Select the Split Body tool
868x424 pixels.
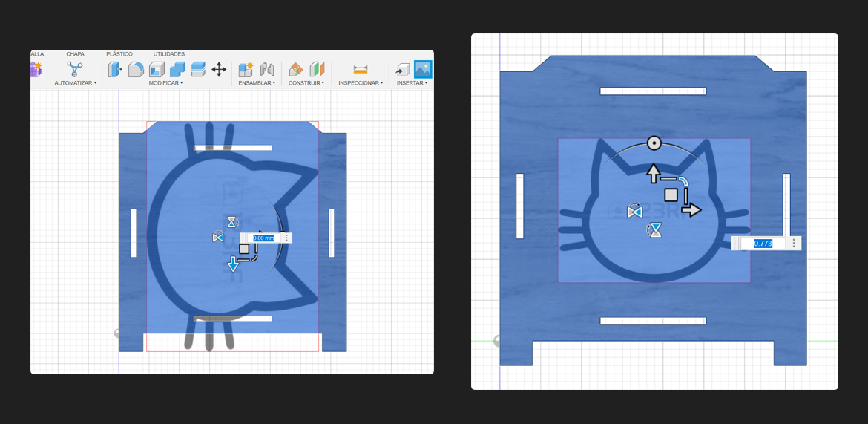pos(198,69)
